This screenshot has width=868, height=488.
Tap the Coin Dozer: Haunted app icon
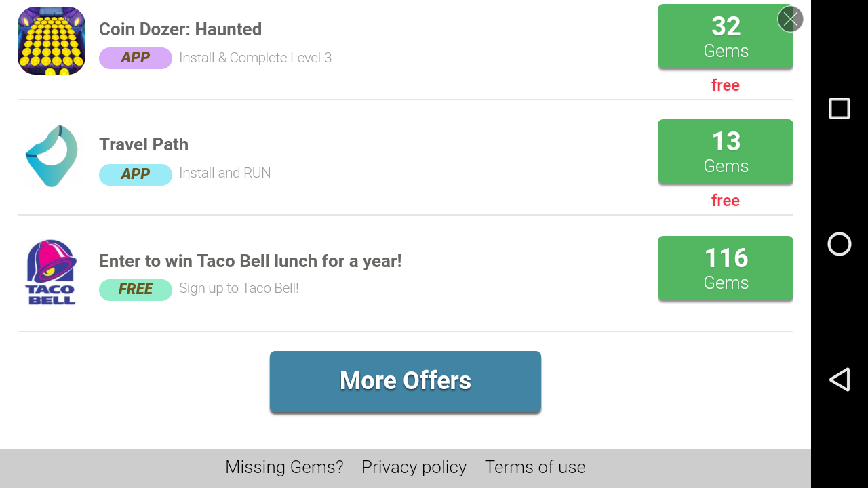pos(52,41)
